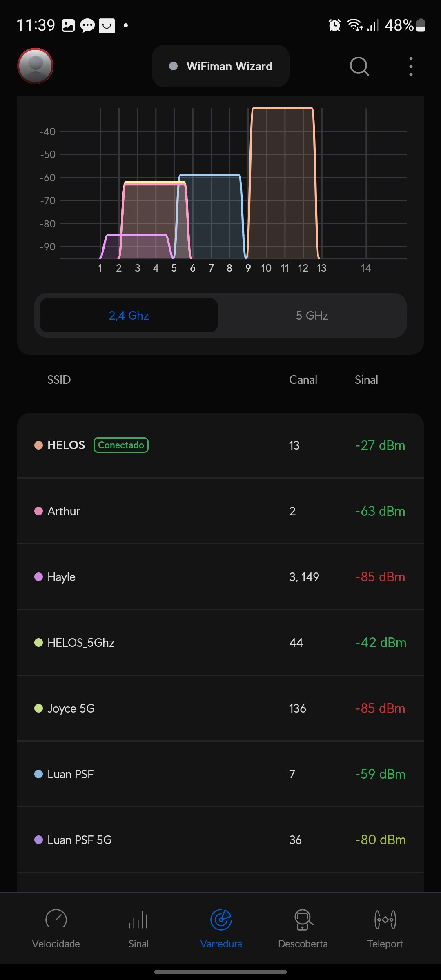The image size is (441, 980).
Task: Tap the Luan PSF color dot
Action: [39, 774]
